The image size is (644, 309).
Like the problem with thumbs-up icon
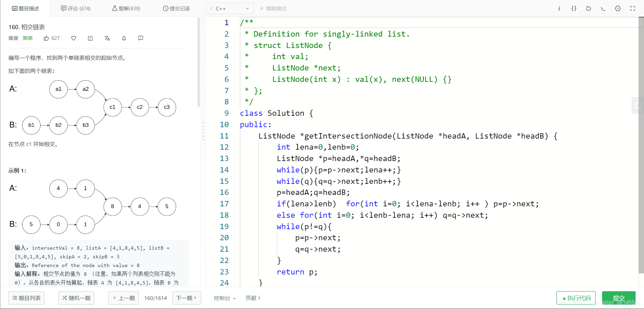[x=46, y=38]
